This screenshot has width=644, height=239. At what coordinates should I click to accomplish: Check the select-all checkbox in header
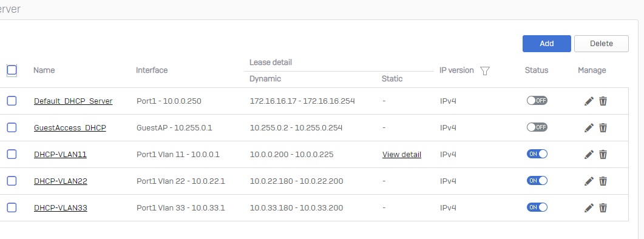pos(12,70)
